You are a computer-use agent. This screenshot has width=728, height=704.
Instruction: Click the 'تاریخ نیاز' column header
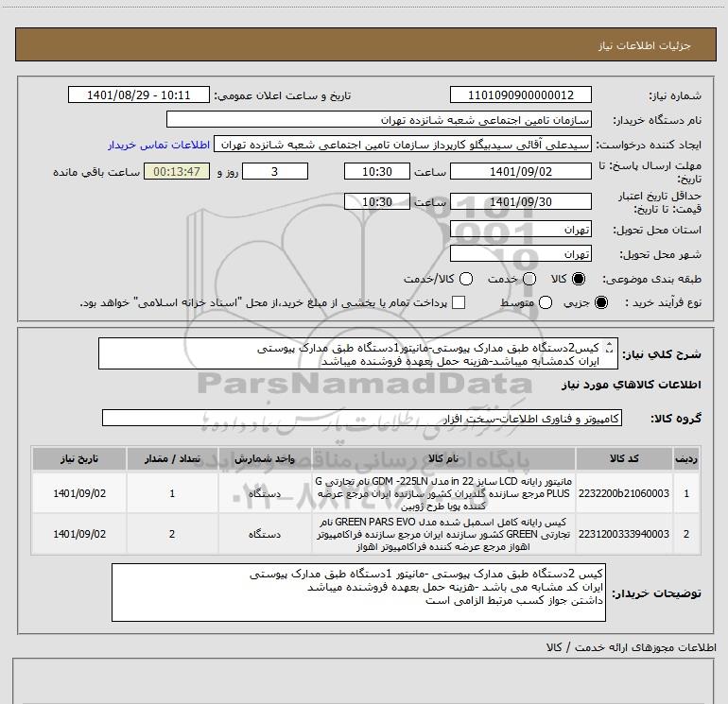click(x=79, y=458)
